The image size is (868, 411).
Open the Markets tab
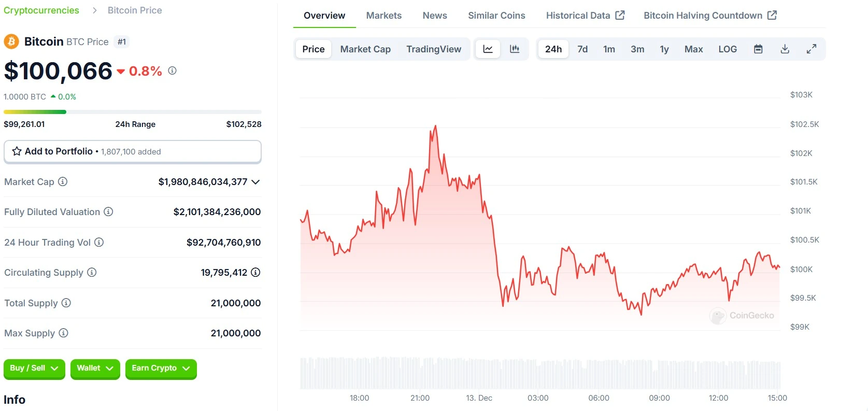click(383, 16)
